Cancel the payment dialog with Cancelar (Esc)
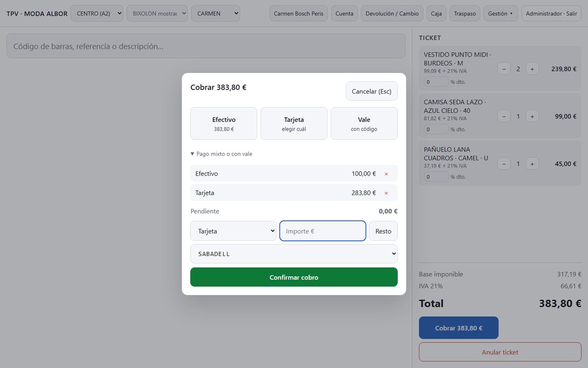The width and height of the screenshot is (588, 368). tap(372, 91)
